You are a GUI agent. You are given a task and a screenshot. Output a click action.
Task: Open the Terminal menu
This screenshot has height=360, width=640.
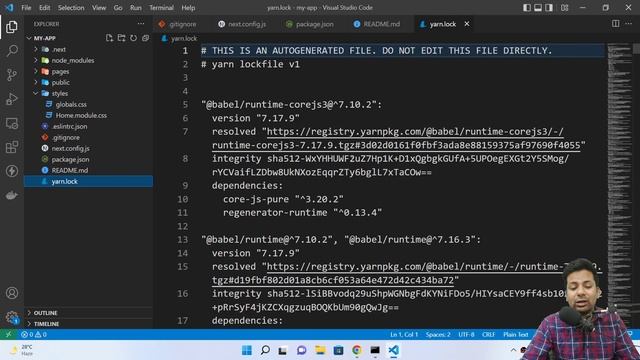click(161, 7)
